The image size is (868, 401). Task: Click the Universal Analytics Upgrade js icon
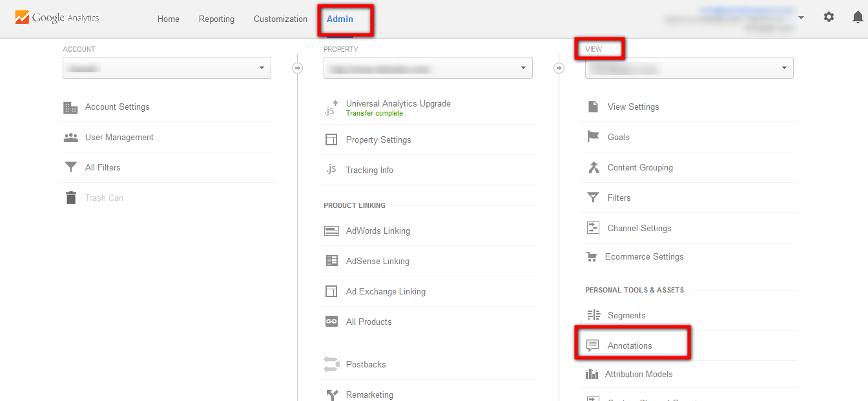tap(331, 108)
